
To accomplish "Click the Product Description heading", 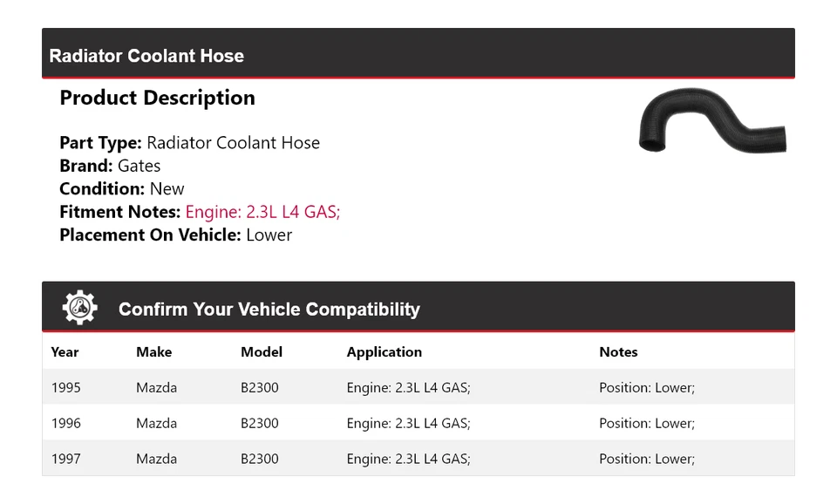I will [x=157, y=98].
